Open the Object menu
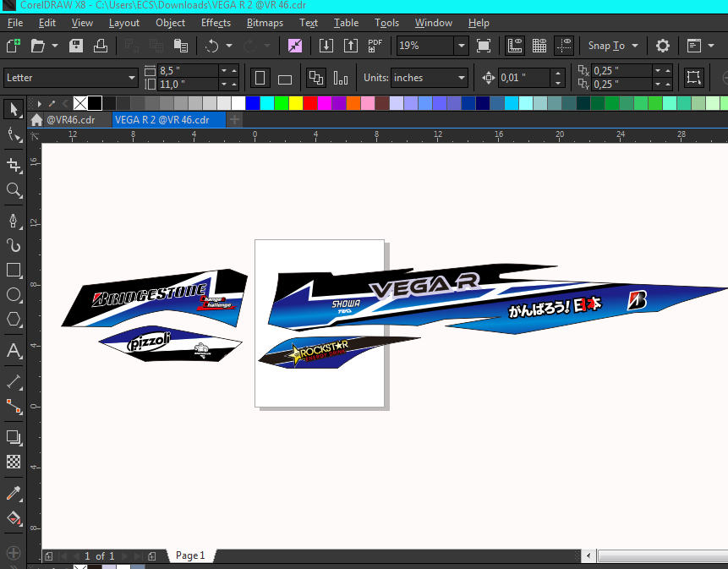Screen dimensions: 728x569 (170, 23)
